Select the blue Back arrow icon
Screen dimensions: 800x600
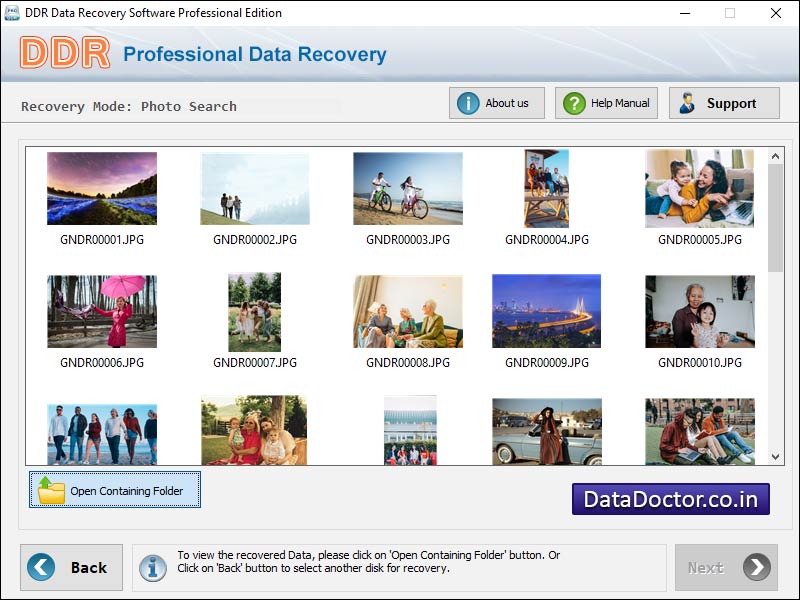point(39,567)
